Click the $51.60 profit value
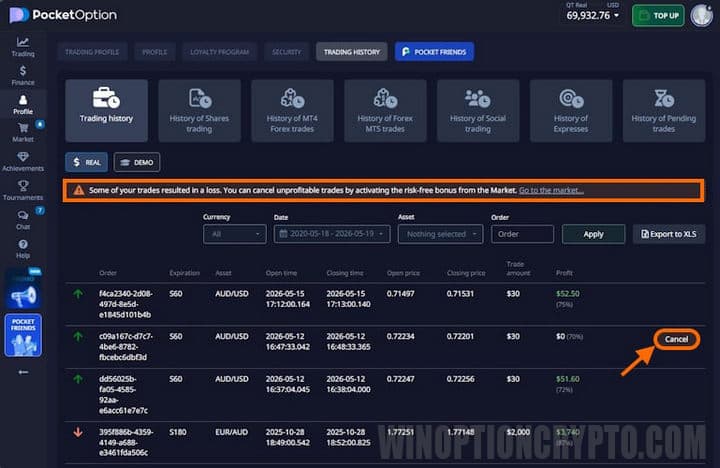720x468 pixels. pos(568,379)
